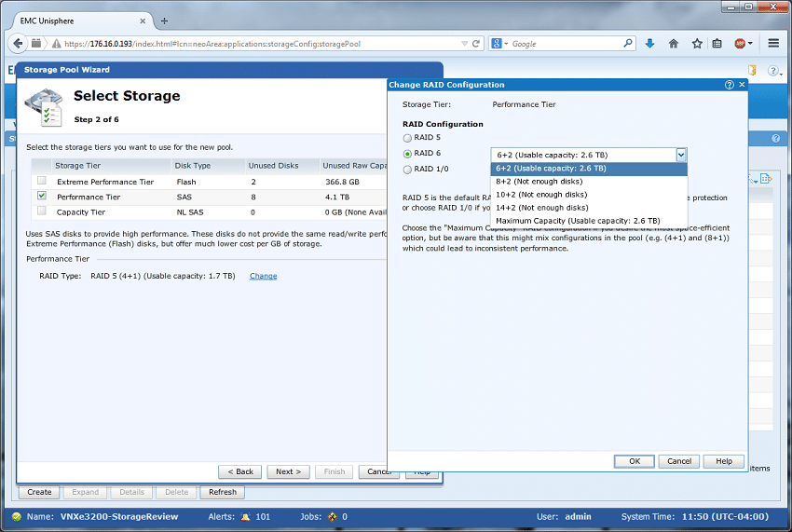Open Firefox downloads arrow icon
Viewport: 792px width, 532px height.
coord(649,44)
